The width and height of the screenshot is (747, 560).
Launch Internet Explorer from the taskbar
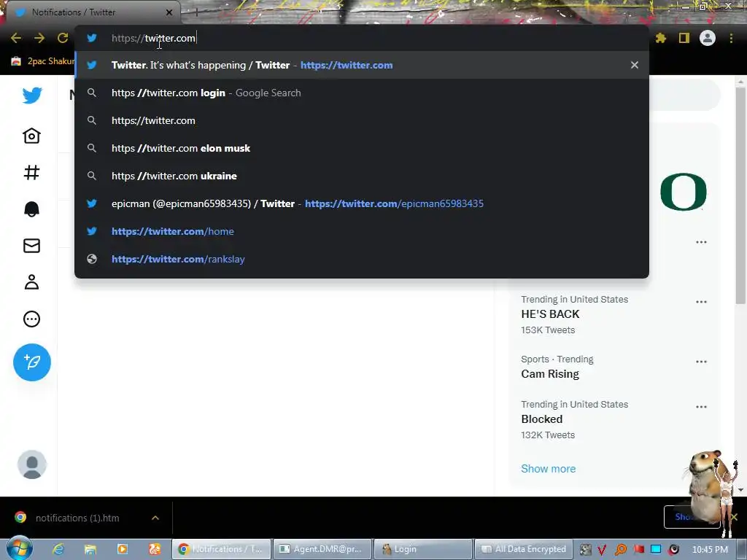click(58, 549)
